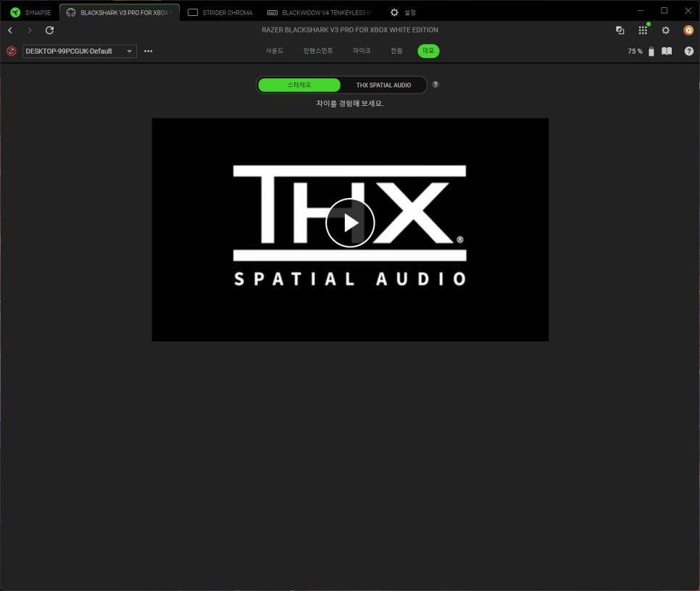
Task: Switch to the 마이크 microphone tab
Action: pyautogui.click(x=362, y=51)
